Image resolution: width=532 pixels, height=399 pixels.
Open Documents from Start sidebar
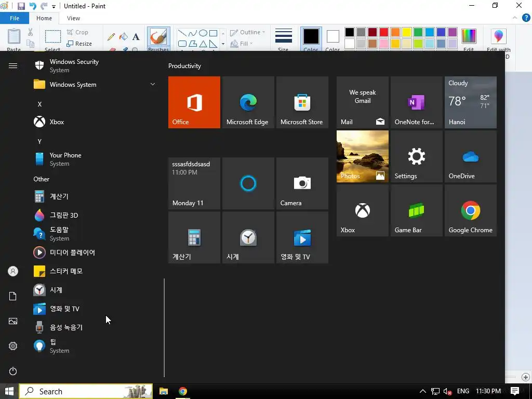coord(13,296)
